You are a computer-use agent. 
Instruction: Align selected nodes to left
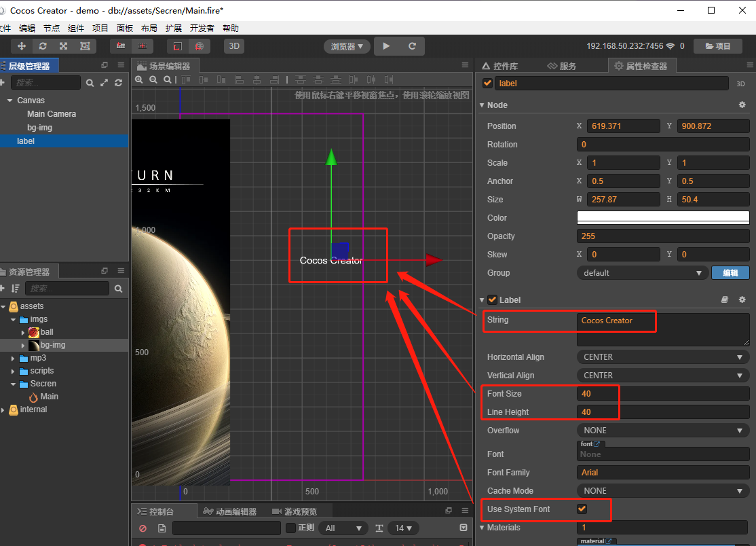tap(239, 79)
